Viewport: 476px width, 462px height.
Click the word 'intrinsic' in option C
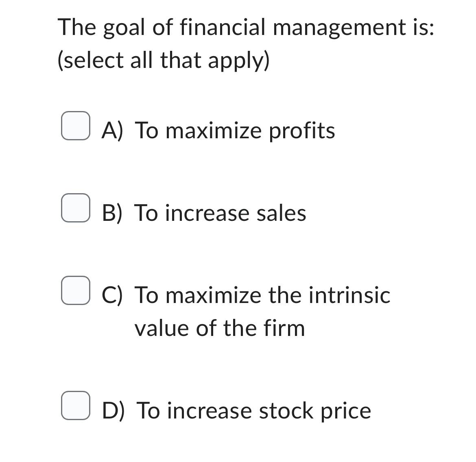click(349, 295)
